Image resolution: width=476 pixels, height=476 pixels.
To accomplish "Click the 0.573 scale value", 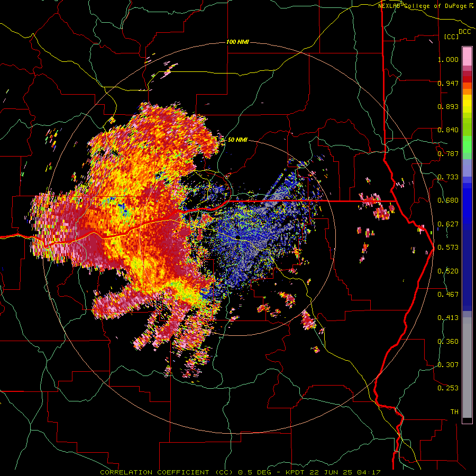I will pyautogui.click(x=448, y=248).
